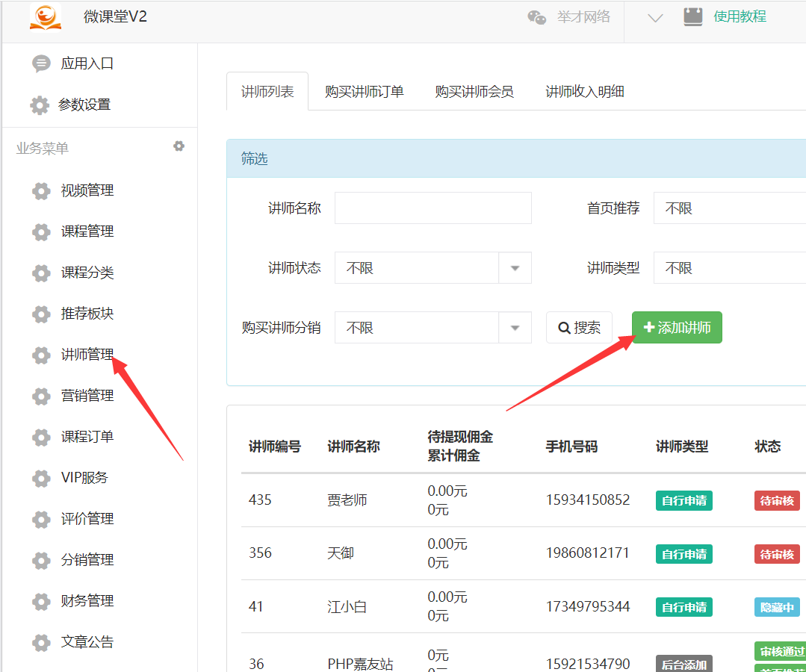Image resolution: width=806 pixels, height=672 pixels.
Task: Click the gear icon beside VIP服务
Action: point(41,479)
